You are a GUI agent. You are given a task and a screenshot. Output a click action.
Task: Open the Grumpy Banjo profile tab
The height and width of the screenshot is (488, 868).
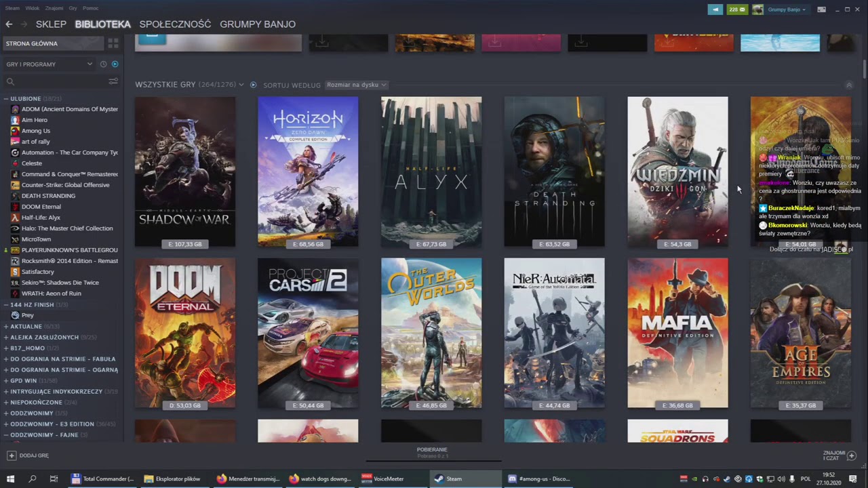pyautogui.click(x=258, y=24)
